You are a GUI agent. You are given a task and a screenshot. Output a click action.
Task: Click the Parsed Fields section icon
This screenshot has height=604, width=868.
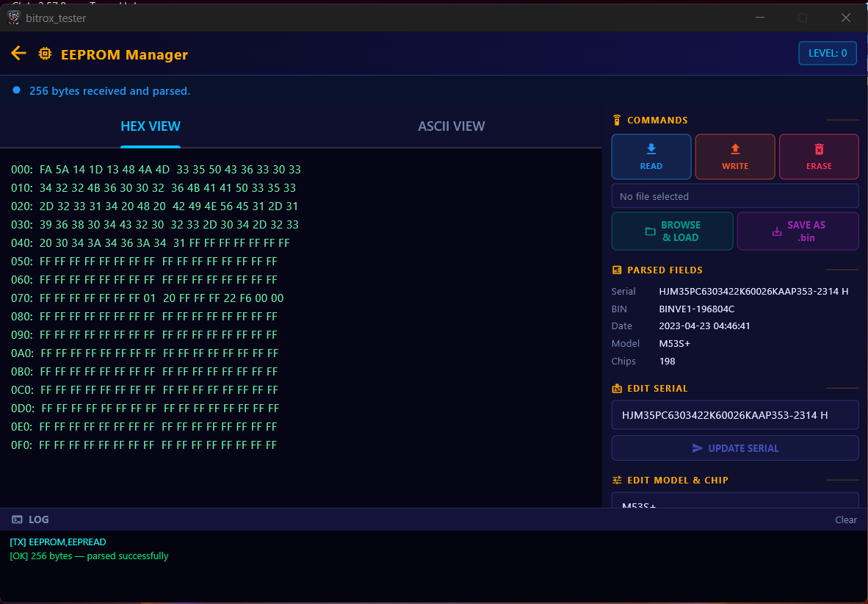point(617,270)
